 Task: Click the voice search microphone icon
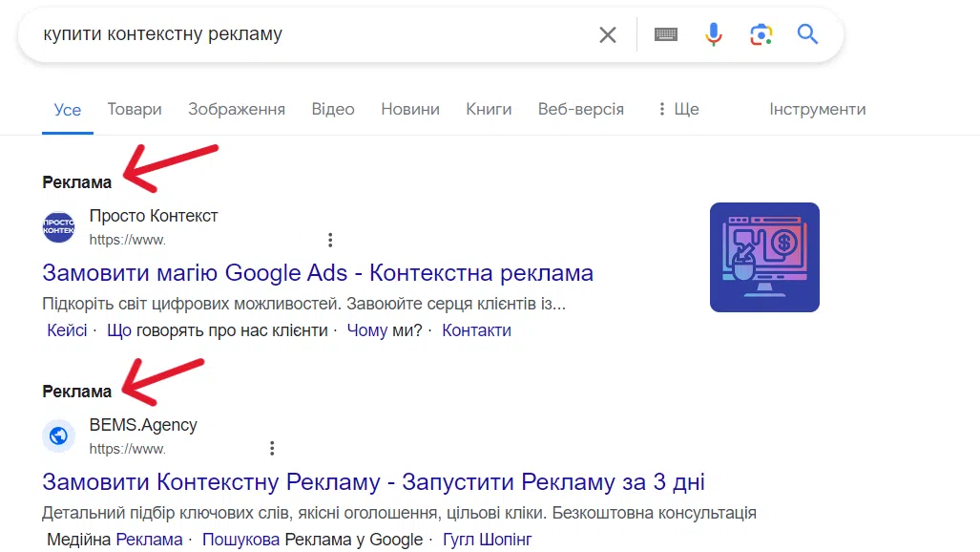point(713,33)
